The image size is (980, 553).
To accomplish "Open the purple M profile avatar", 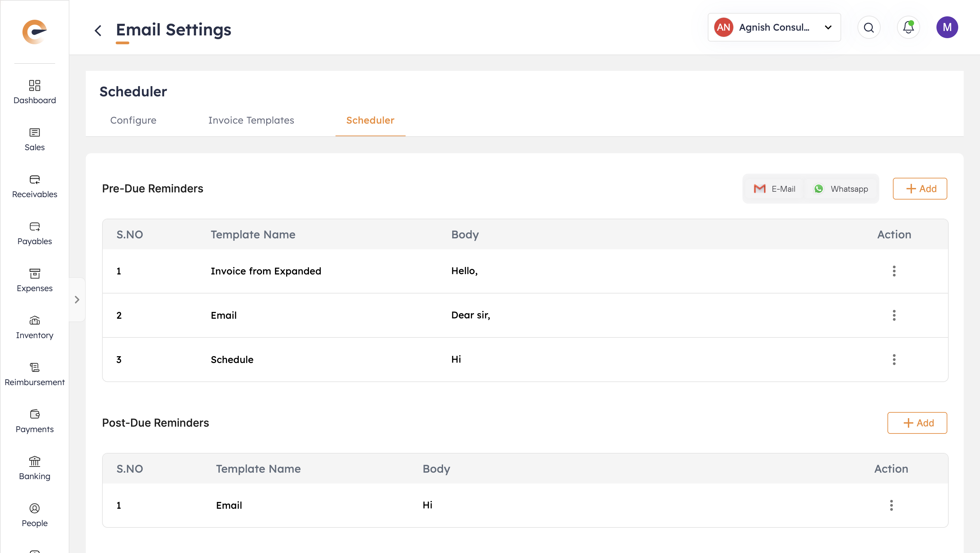I will [x=947, y=27].
